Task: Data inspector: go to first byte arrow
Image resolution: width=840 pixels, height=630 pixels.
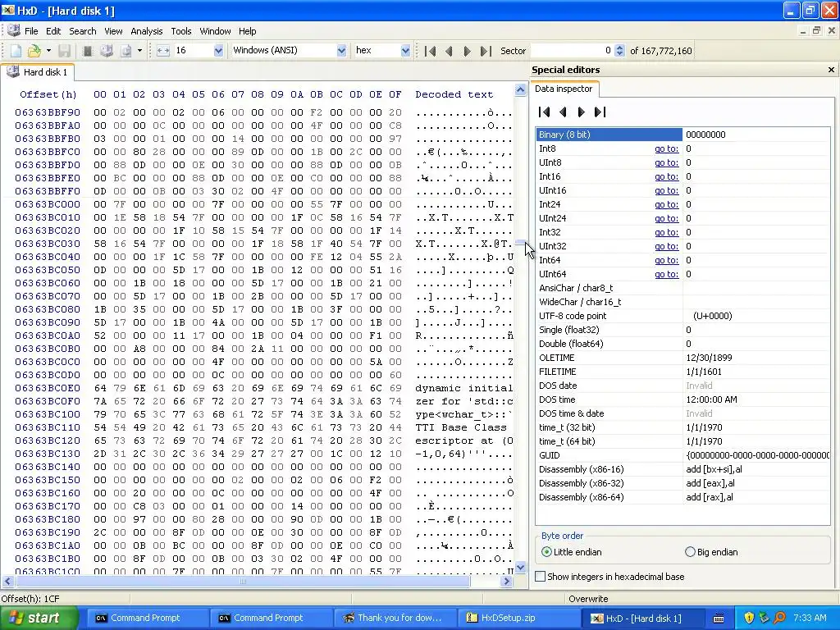Action: coord(545,112)
